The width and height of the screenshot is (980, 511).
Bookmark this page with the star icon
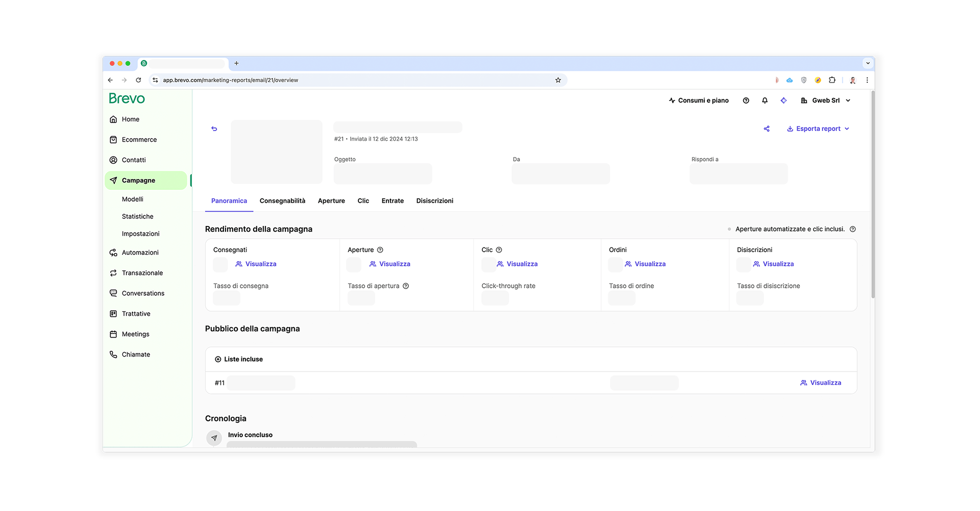[558, 80]
